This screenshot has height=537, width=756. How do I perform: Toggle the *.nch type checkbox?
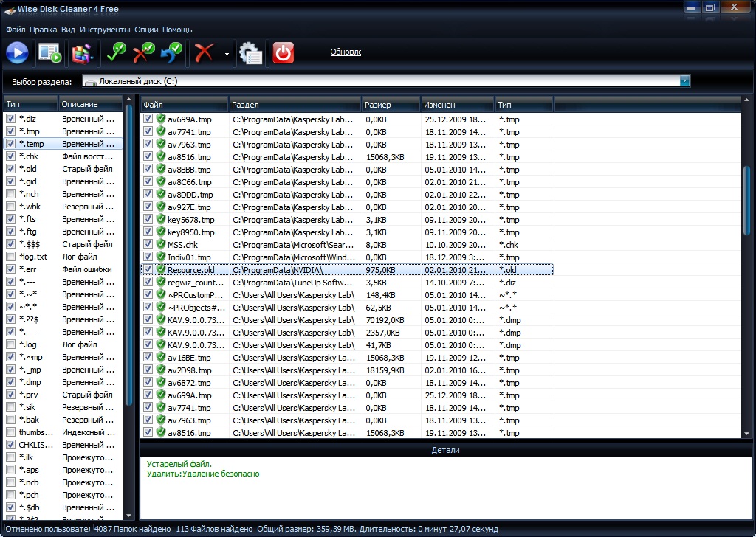(x=10, y=193)
